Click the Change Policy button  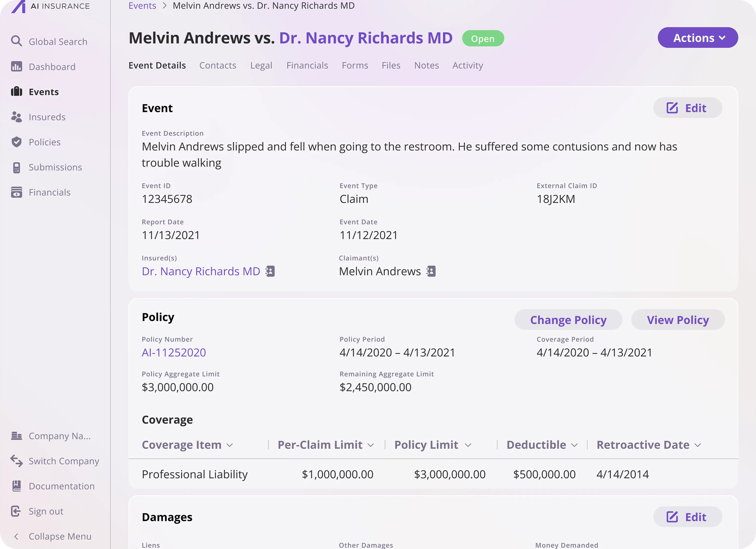[568, 320]
